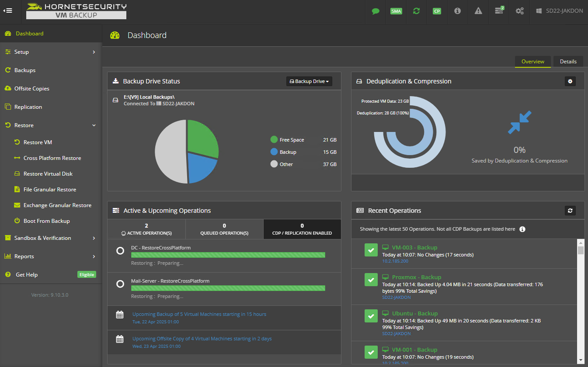
Task: Click the green checkmark beside VM-003 - Backup
Action: coord(371,250)
